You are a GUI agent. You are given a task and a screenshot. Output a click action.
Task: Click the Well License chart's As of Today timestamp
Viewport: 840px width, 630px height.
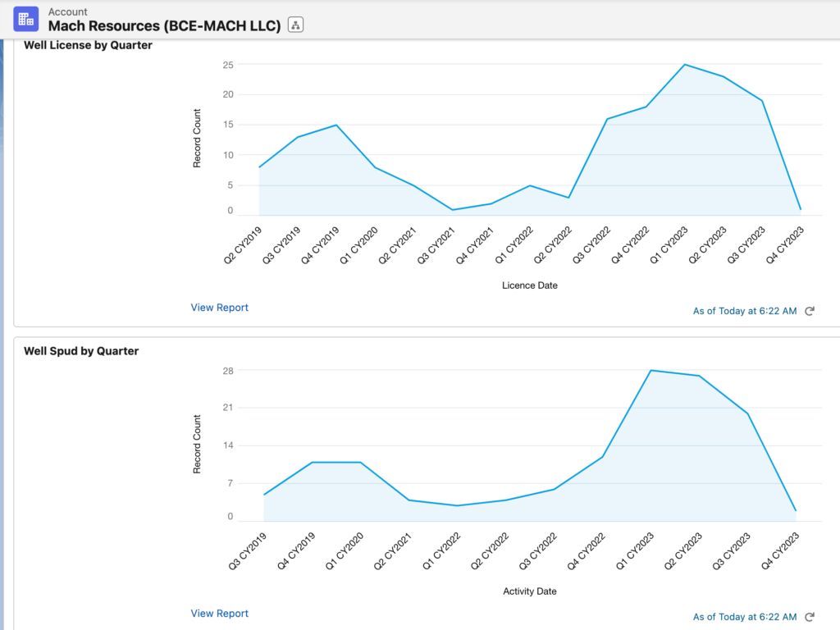pyautogui.click(x=744, y=312)
